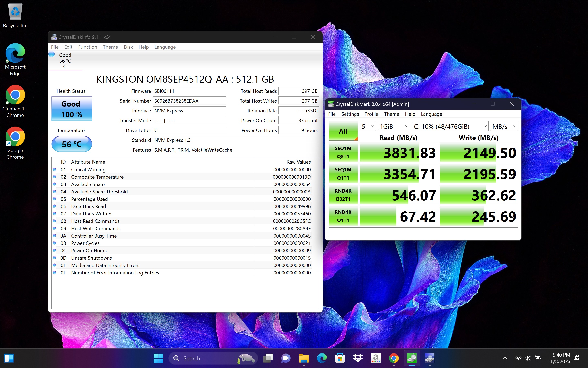Run all benchmarks with All button

tap(343, 131)
